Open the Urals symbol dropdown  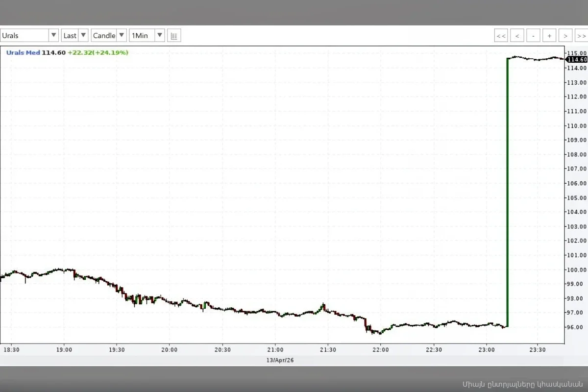pyautogui.click(x=53, y=35)
